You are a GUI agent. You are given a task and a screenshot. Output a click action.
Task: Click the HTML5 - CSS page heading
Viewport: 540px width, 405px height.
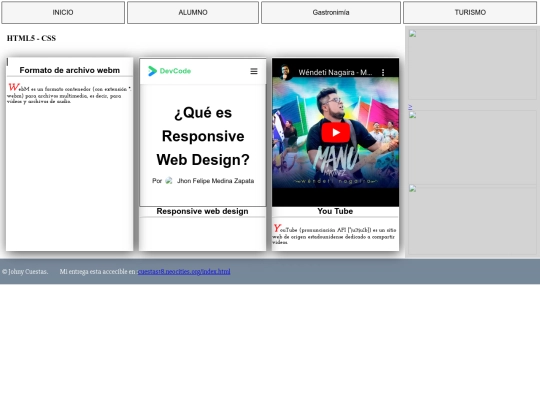(31, 38)
